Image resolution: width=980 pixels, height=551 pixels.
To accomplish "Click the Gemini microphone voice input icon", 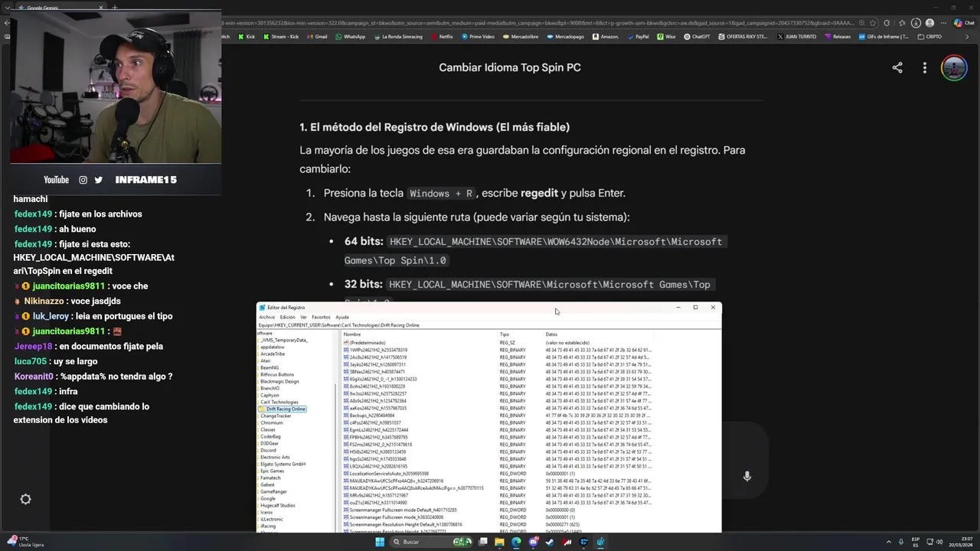I will coord(747,476).
